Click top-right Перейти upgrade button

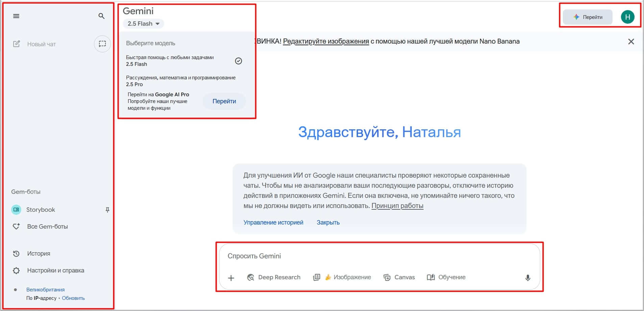point(588,17)
